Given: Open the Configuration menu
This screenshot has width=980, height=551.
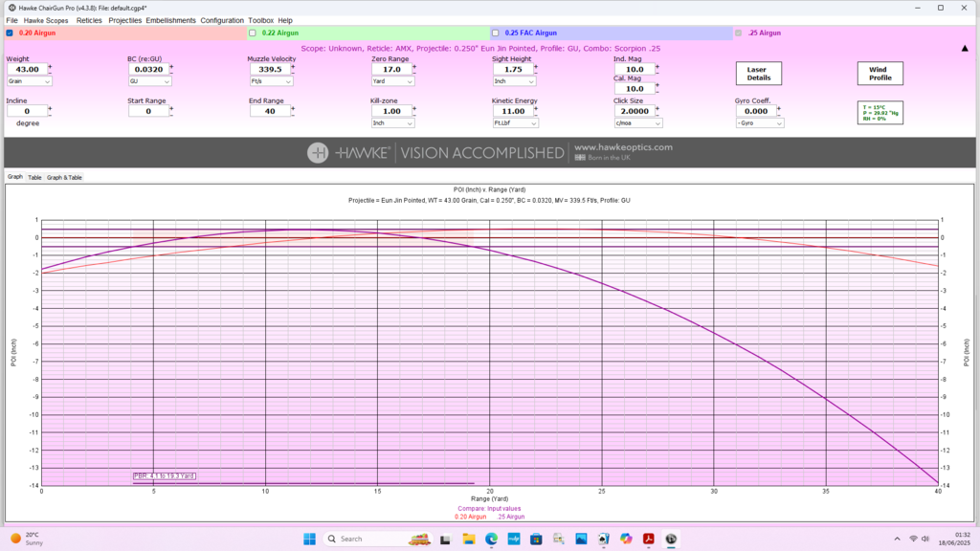Looking at the screenshot, I should (222, 21).
